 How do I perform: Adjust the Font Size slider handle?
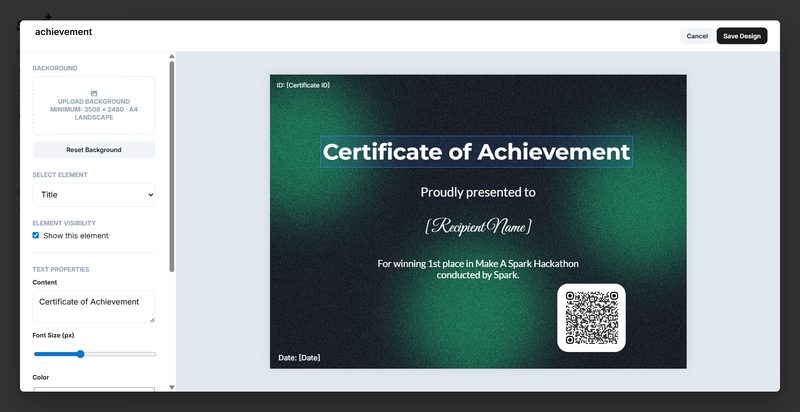(81, 354)
